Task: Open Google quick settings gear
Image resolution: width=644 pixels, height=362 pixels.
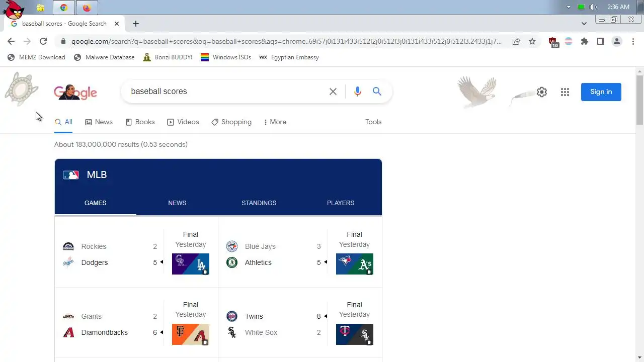Action: pos(542,92)
